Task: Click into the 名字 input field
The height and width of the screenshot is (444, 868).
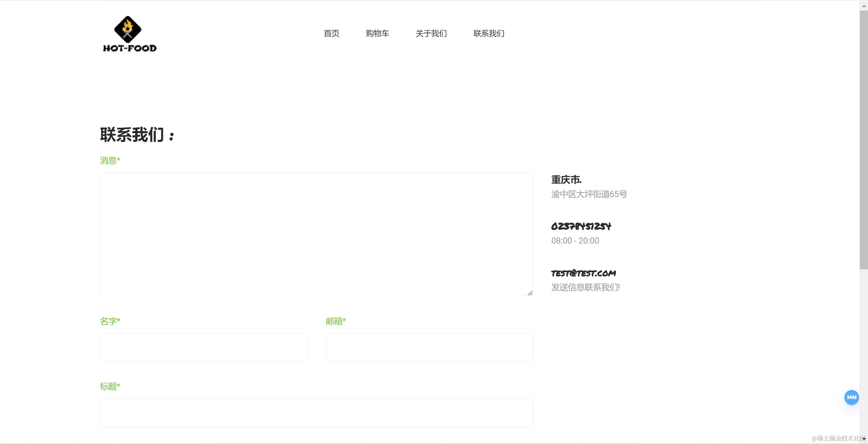Action: [x=204, y=347]
